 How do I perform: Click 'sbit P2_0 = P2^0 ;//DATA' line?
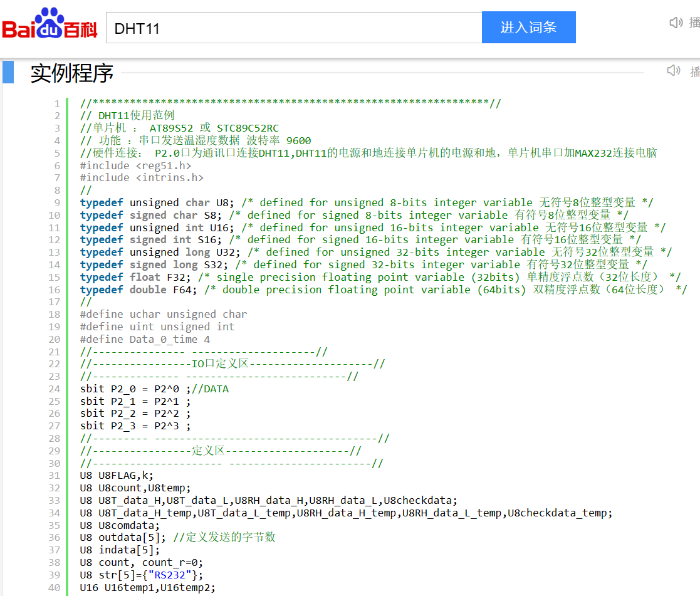coord(154,389)
